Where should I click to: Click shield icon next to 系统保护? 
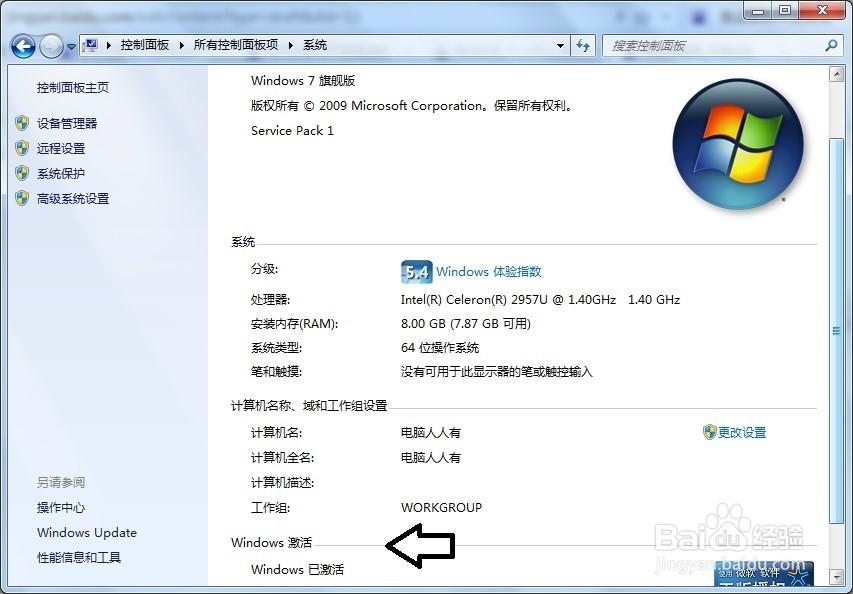[22, 174]
